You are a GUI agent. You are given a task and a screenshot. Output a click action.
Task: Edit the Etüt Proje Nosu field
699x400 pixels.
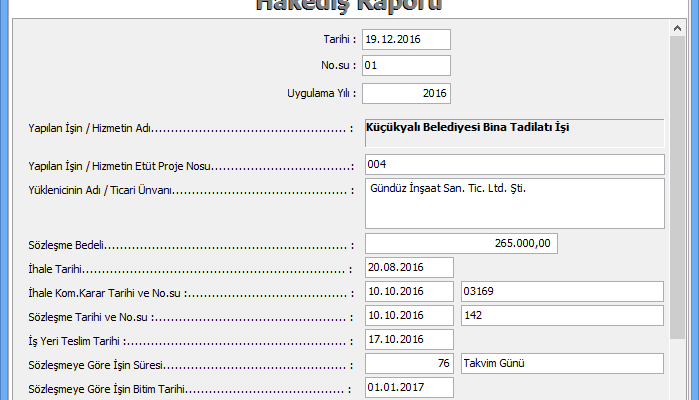coord(514,164)
